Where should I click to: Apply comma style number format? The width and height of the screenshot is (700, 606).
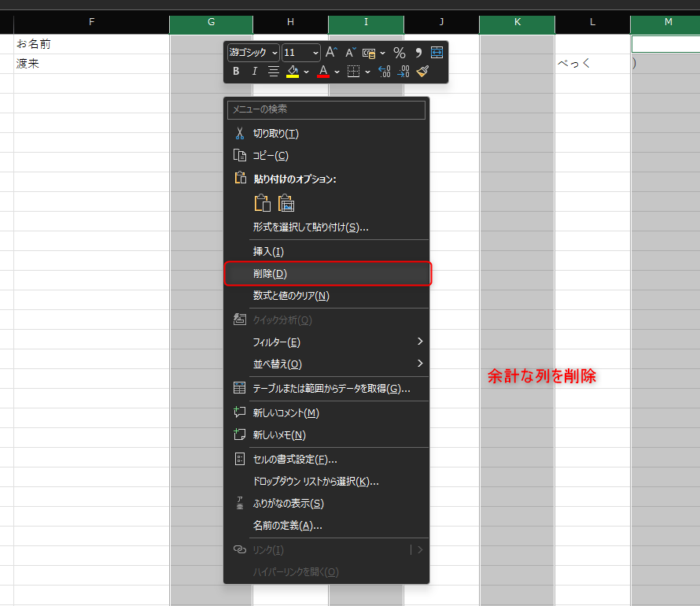(x=418, y=53)
